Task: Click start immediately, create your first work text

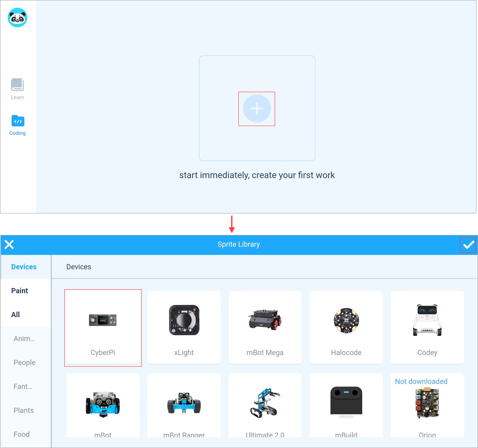Action: [257, 175]
